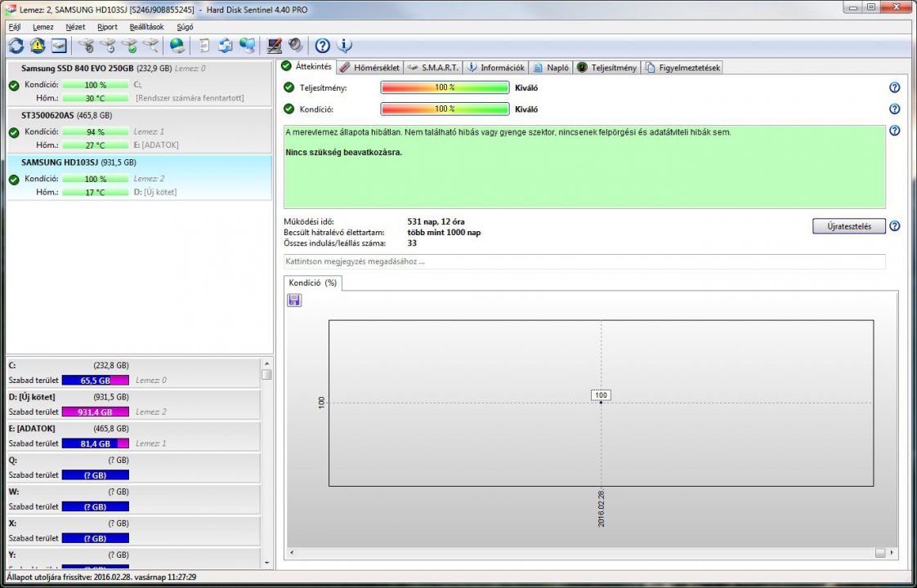This screenshot has width=917, height=588.
Task: Click the refresh with yellow warning icon
Action: 38,46
